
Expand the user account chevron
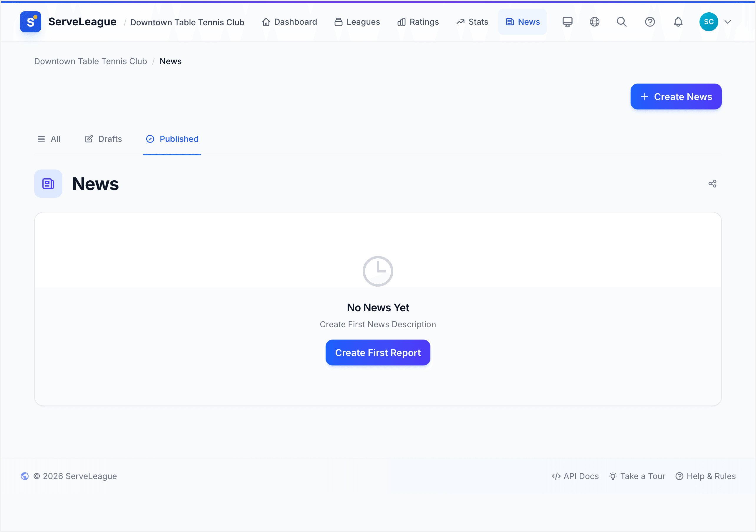(x=728, y=22)
